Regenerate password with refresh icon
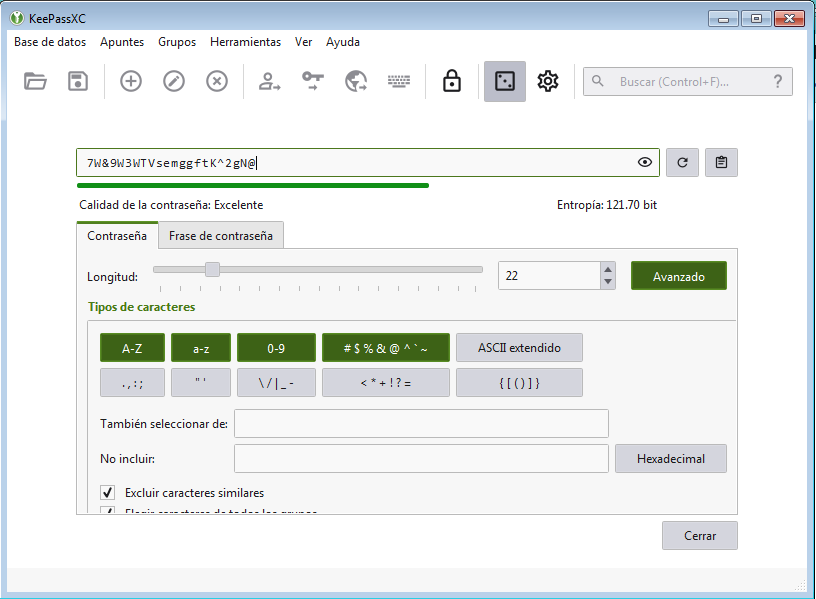Screen dimensions: 816x599 [x=682, y=162]
